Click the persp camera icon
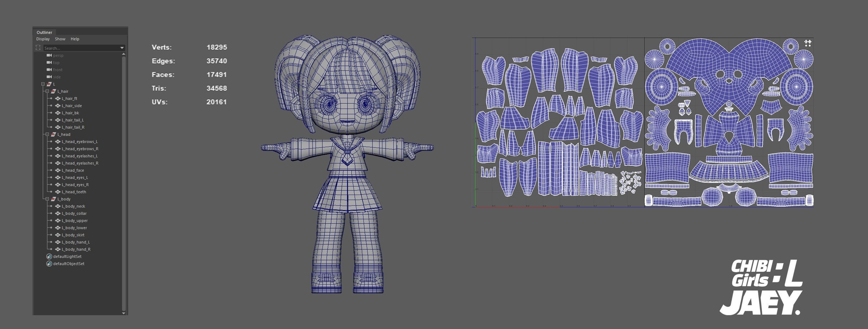The width and height of the screenshot is (868, 329). pyautogui.click(x=49, y=55)
